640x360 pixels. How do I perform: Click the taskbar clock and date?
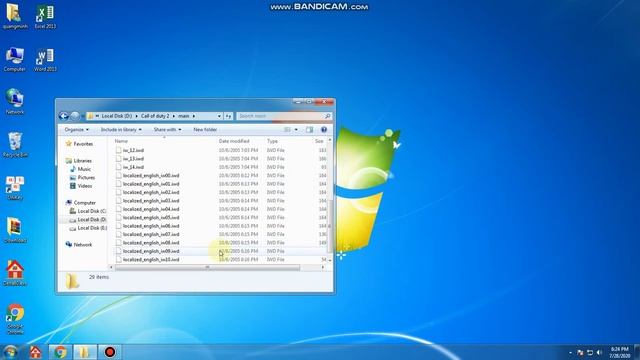620,353
